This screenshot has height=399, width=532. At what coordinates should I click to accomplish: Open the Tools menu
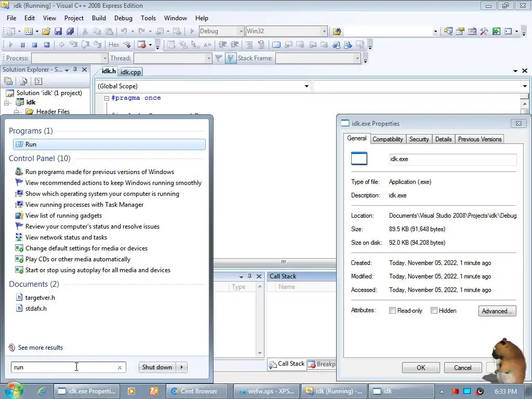(x=148, y=18)
